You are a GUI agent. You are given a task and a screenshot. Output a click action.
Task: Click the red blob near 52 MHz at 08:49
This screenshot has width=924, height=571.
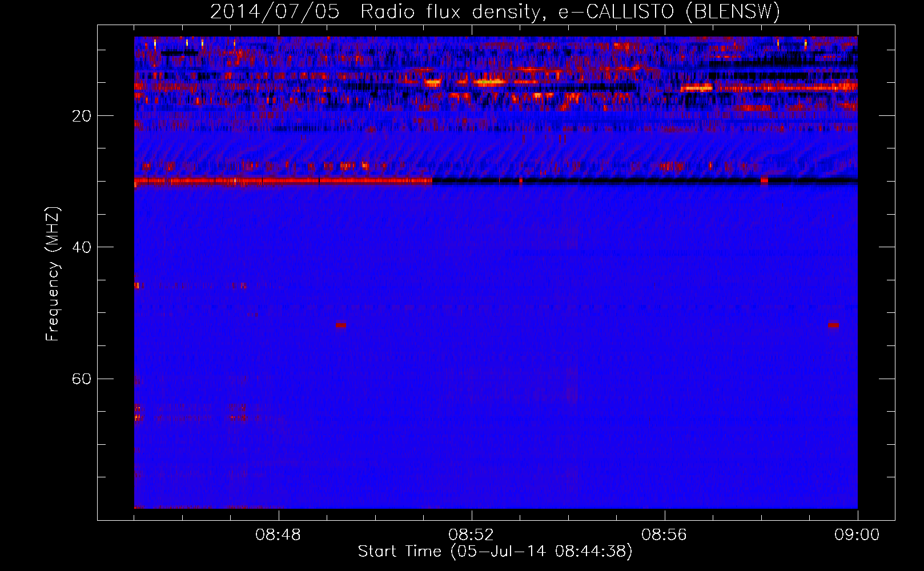(341, 325)
